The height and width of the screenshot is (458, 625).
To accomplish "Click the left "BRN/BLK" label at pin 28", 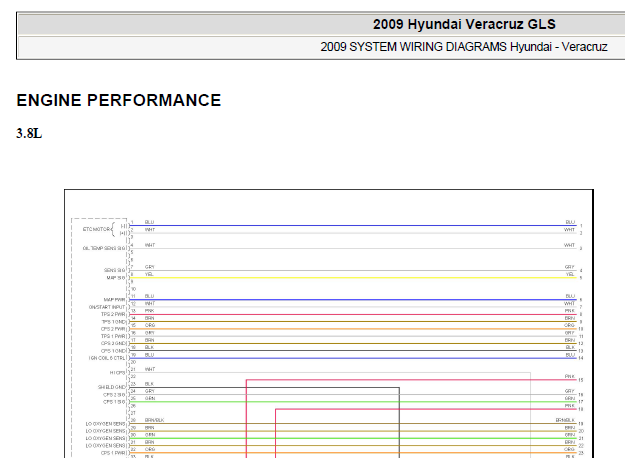I will tap(155, 420).
